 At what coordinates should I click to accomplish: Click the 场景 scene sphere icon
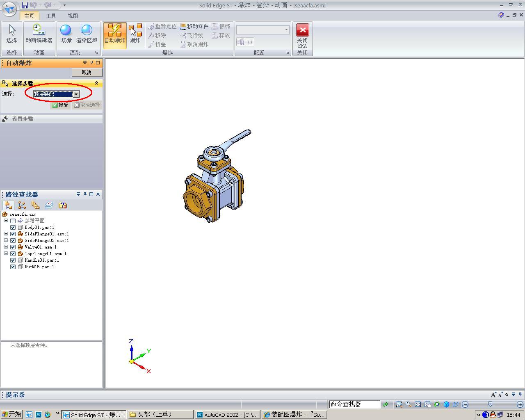coord(66,34)
